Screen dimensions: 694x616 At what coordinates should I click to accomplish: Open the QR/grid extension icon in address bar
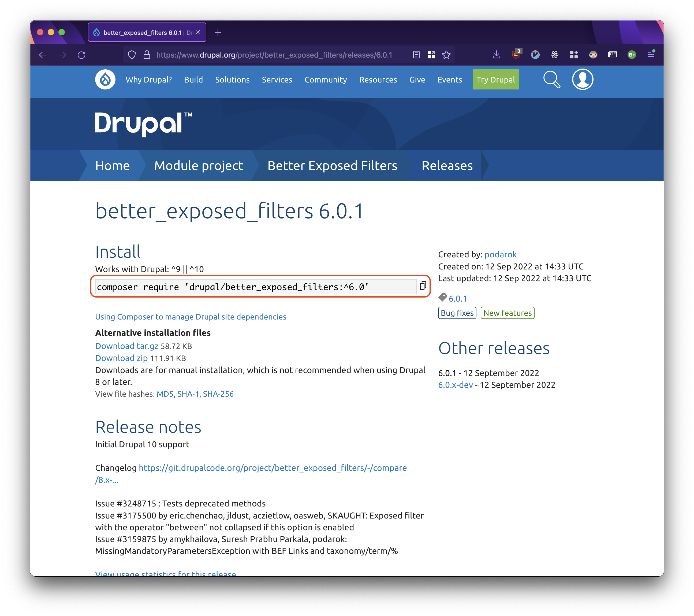click(431, 55)
